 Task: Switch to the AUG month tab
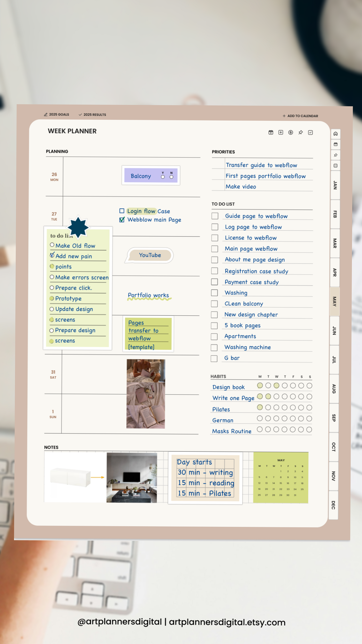pos(334,389)
